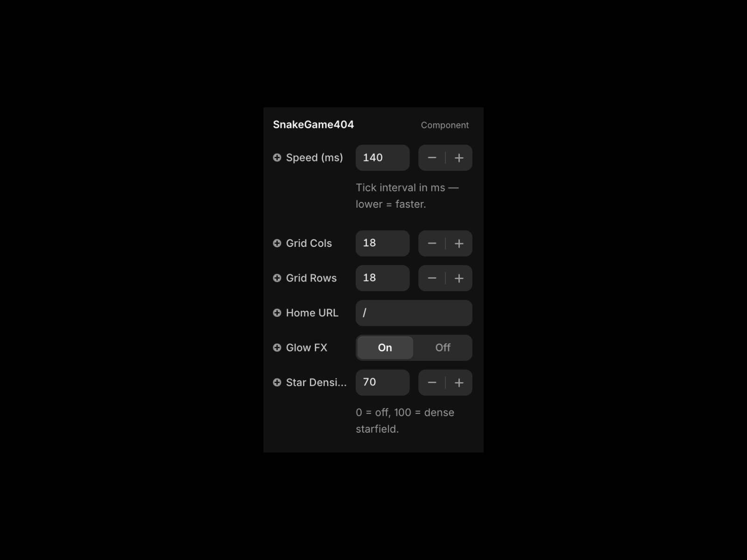Focus the Speed (ms) value field
This screenshot has width=747, height=560.
pos(383,158)
